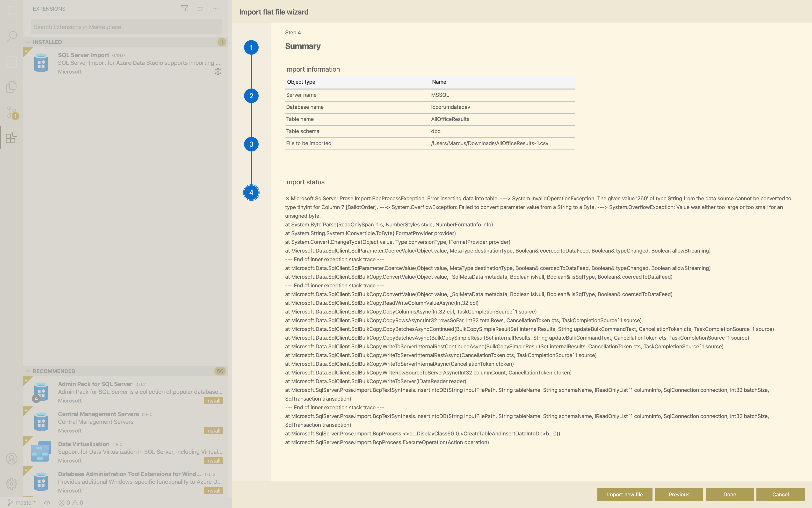The image size is (812, 508).
Task: Select the MSSQL server name cell
Action: click(502, 95)
